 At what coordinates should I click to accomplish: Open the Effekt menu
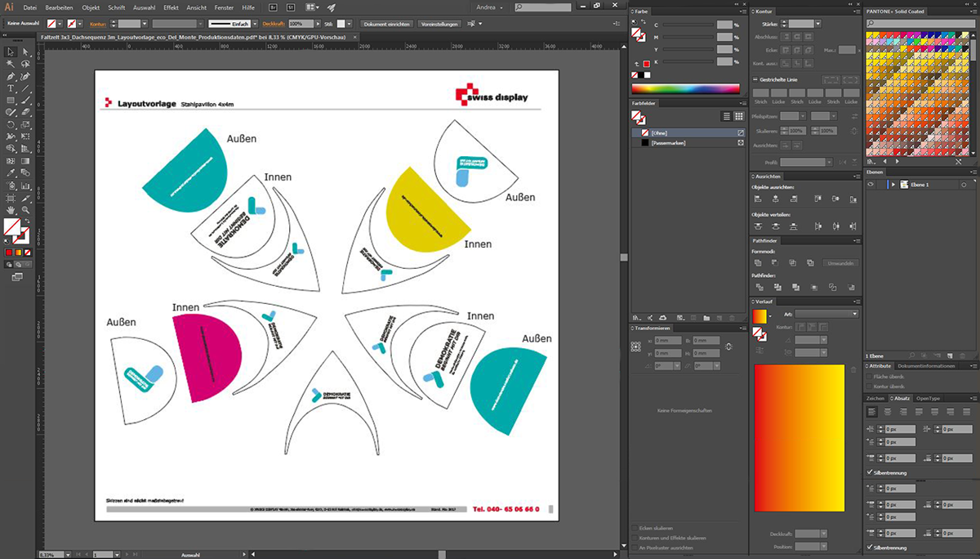click(x=171, y=7)
